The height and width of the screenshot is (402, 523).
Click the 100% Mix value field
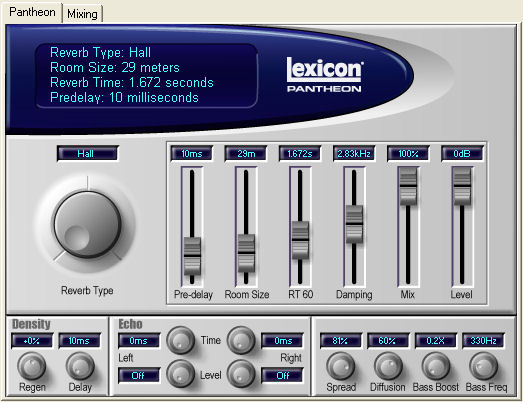[x=408, y=153]
